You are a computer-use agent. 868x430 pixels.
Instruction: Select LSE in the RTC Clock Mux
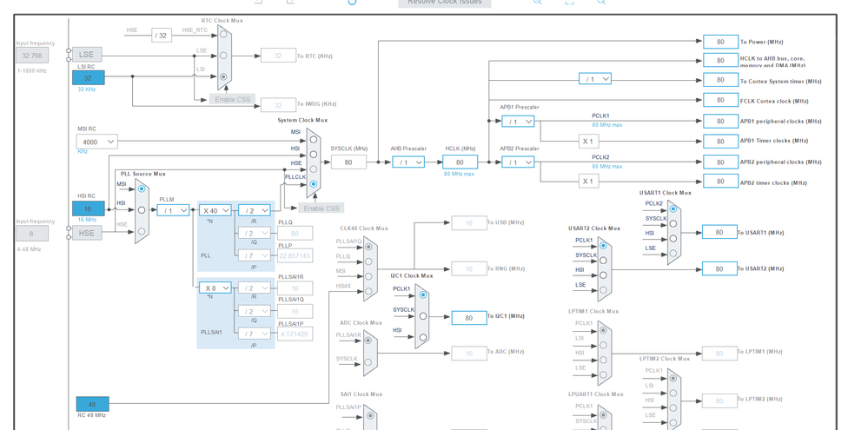point(223,56)
